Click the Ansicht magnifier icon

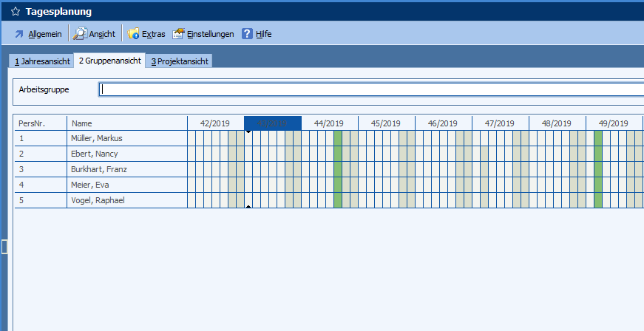[80, 34]
